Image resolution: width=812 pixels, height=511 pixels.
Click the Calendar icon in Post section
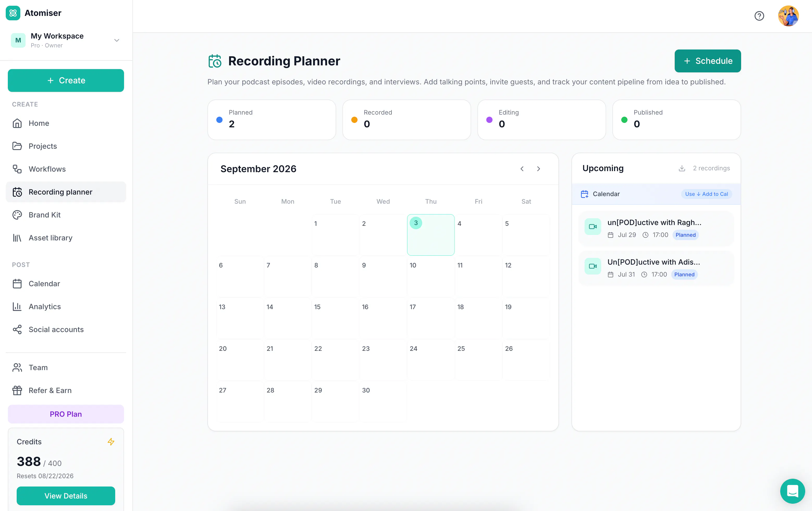tap(17, 284)
